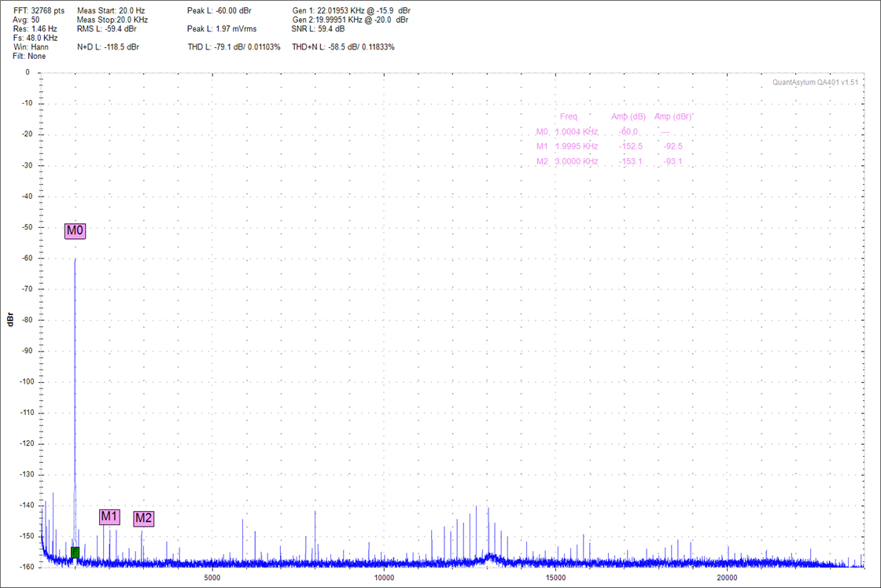Screen dimensions: 881x588
Task: Click the 10000 x-axis tick label
Action: pos(384,577)
